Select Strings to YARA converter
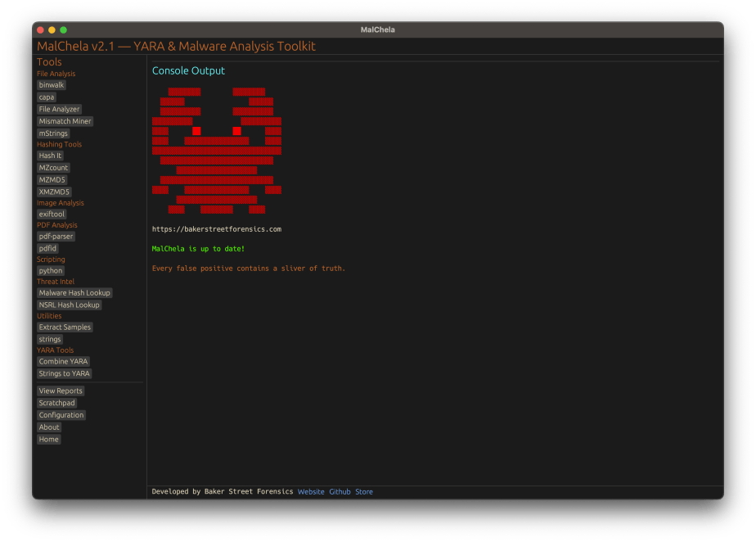Screen dimensions: 756x542 click(65, 373)
